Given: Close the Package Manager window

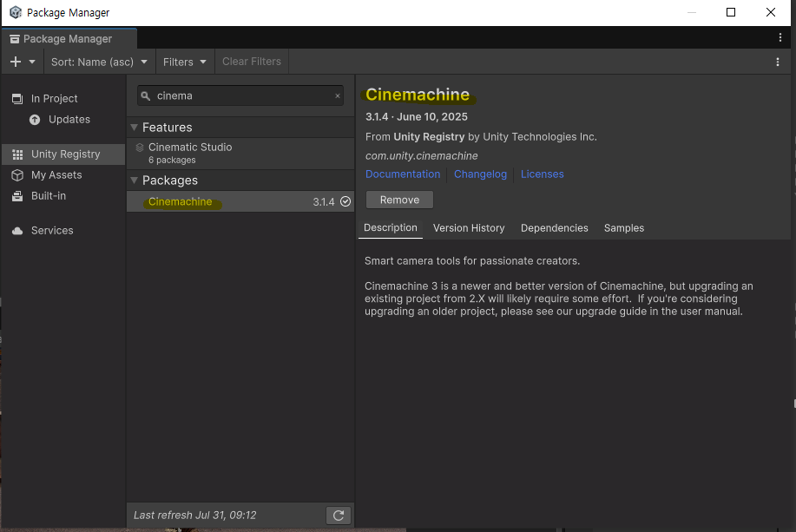Looking at the screenshot, I should coord(771,12).
